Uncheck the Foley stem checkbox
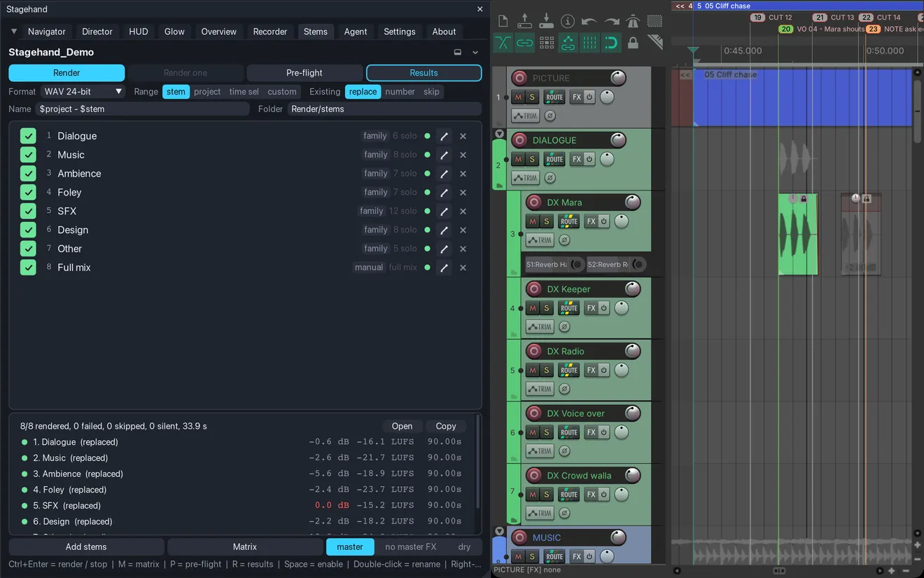 click(28, 192)
